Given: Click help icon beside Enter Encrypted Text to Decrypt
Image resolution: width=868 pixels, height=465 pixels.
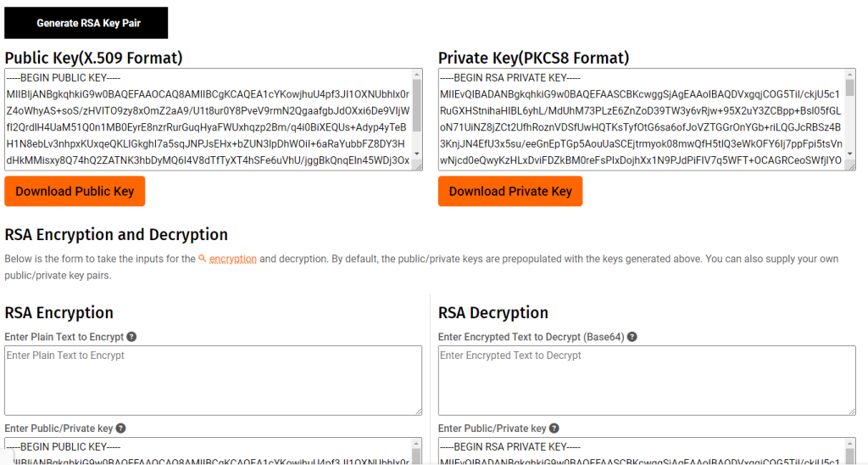Looking at the screenshot, I should (632, 337).
